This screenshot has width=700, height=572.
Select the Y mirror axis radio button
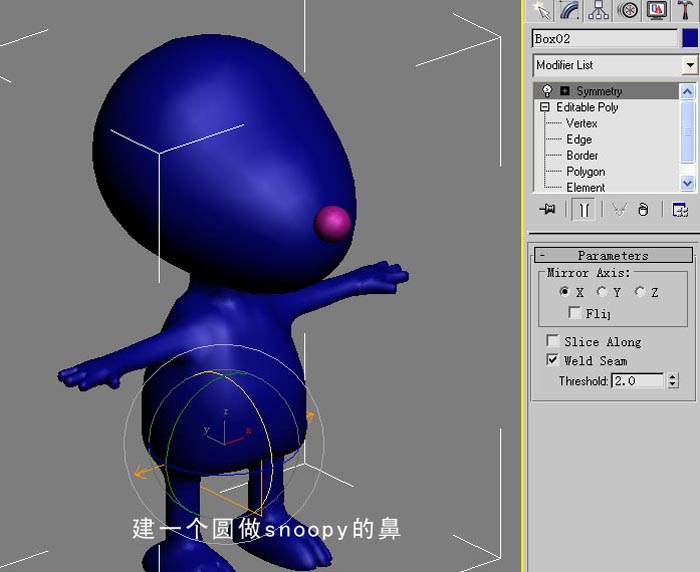pyautogui.click(x=602, y=292)
